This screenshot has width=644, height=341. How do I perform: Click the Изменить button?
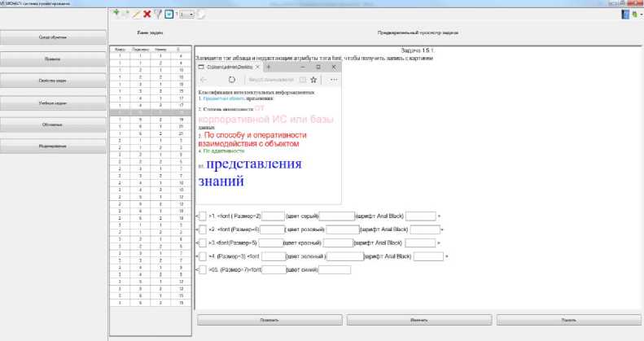(419, 320)
